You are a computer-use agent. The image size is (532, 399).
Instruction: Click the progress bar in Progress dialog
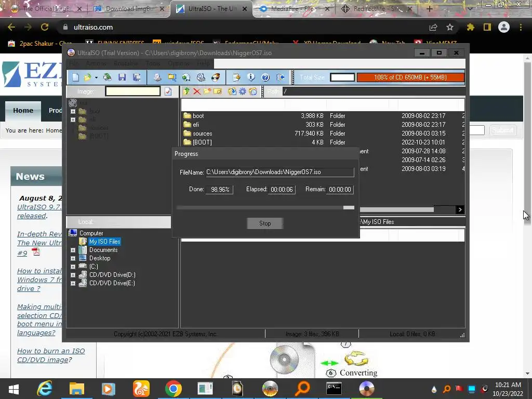[265, 208]
